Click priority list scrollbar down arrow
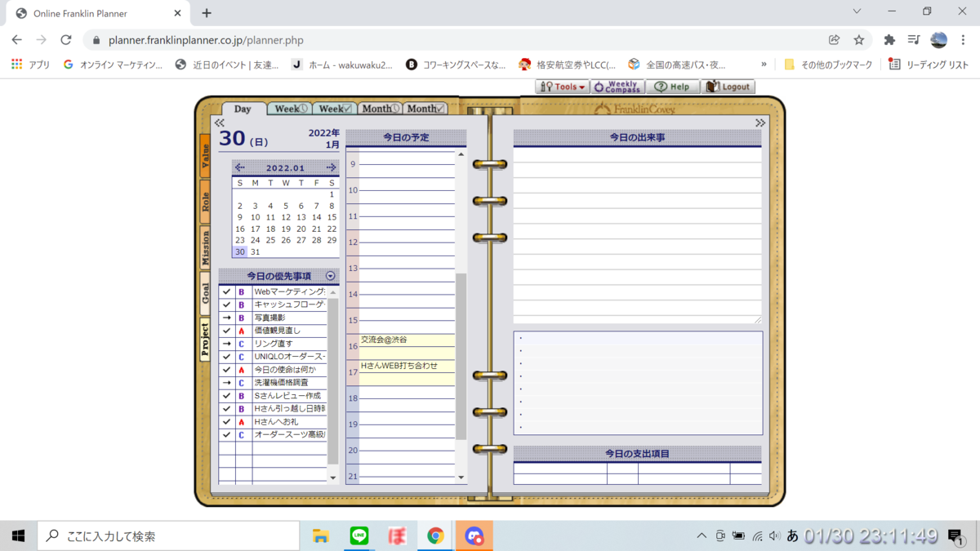This screenshot has height=551, width=980. (x=332, y=478)
